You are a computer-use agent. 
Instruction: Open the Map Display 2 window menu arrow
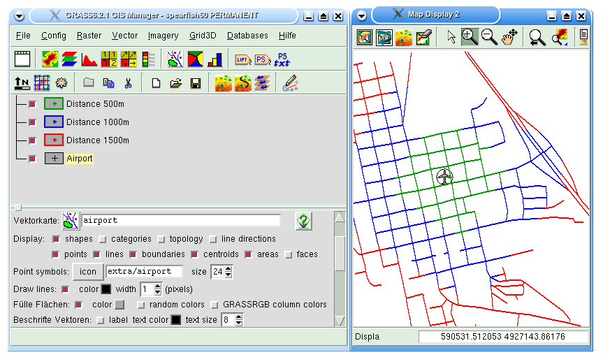coord(361,16)
